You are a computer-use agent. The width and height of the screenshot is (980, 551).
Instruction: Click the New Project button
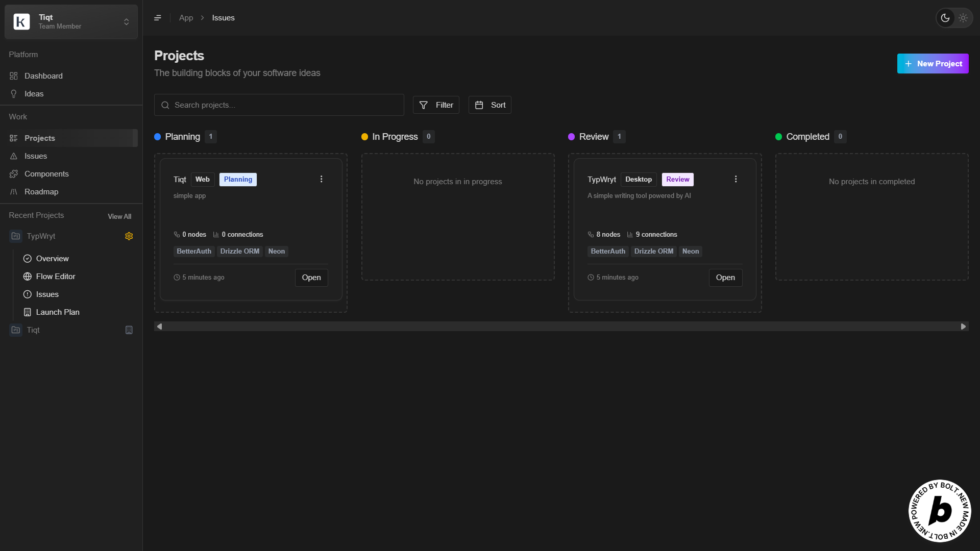coord(933,64)
